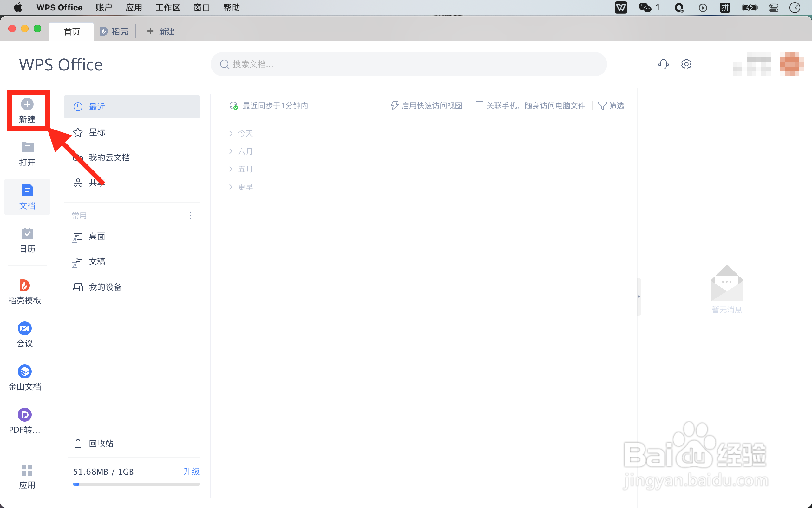812x508 pixels.
Task: Open the 打开 folder icon
Action: (27, 147)
